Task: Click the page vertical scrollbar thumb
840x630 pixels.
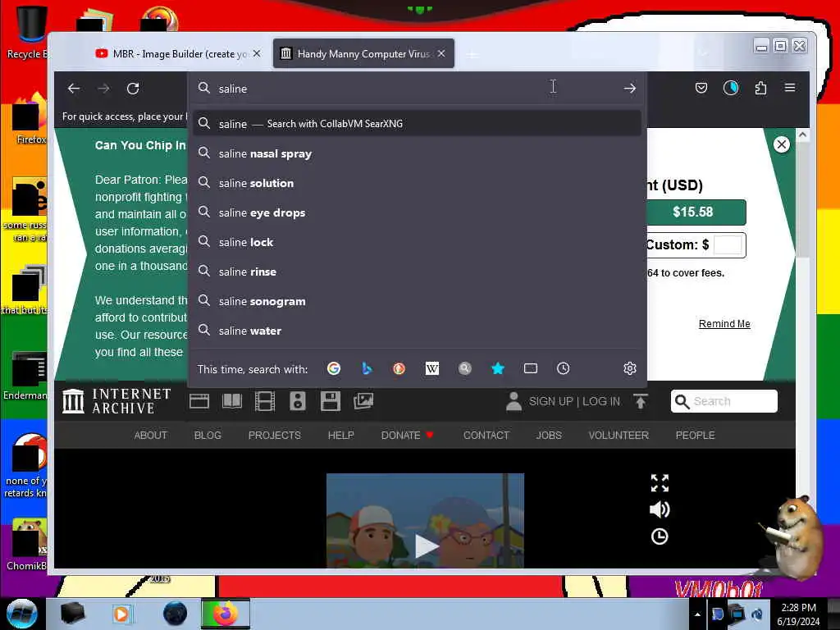Action: coord(802,199)
